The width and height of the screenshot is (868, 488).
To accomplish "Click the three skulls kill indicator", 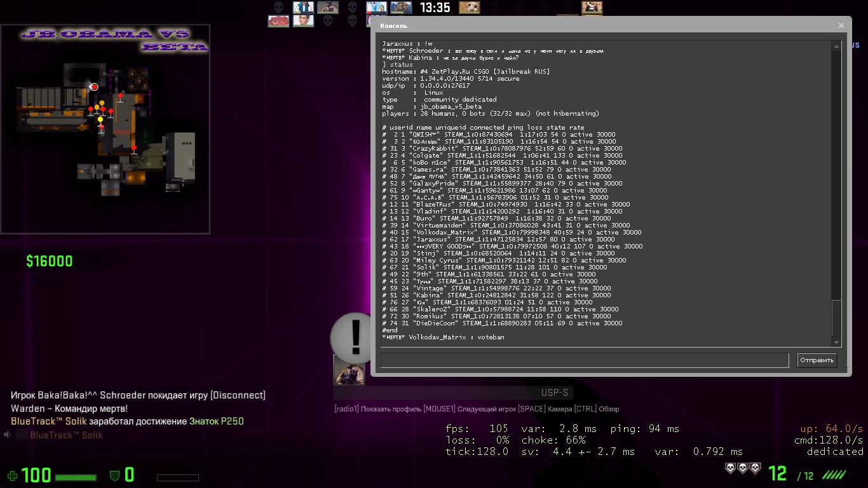I will coord(743,468).
